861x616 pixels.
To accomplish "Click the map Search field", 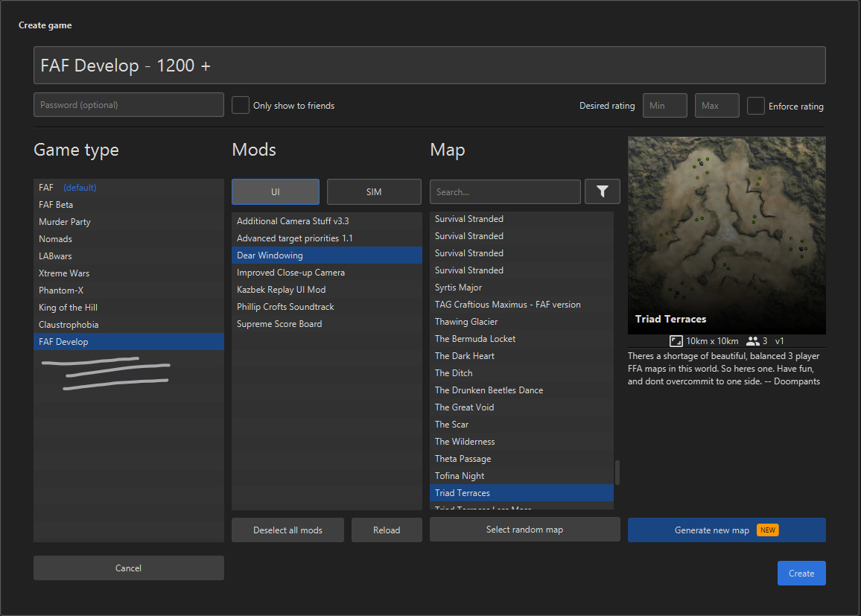I will (505, 191).
